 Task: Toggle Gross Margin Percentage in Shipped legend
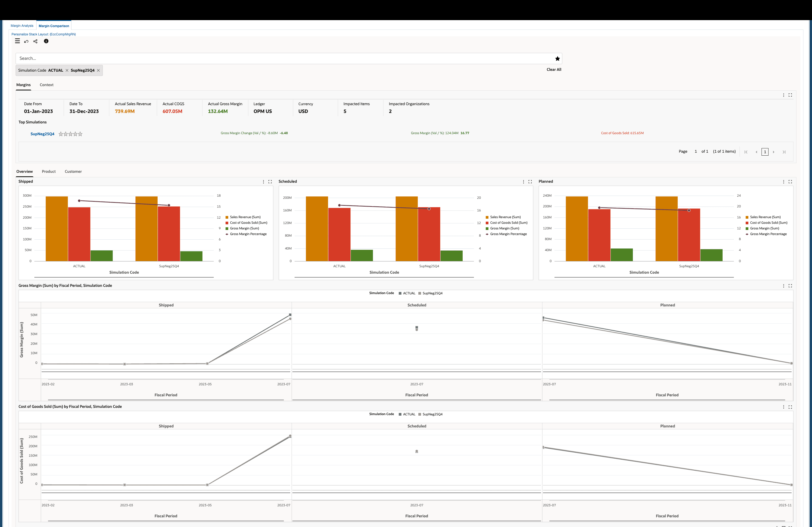[x=248, y=234]
